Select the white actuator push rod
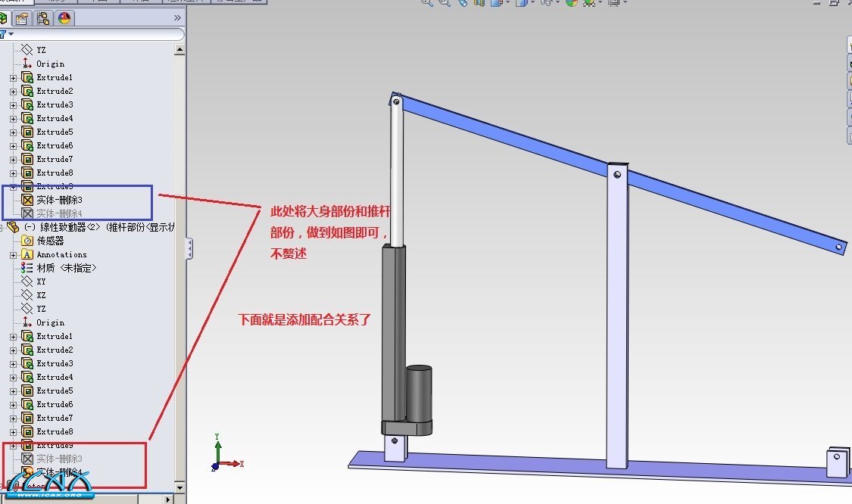 click(x=397, y=174)
